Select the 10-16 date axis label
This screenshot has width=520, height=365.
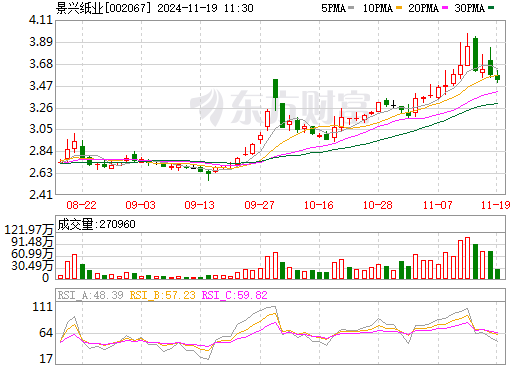[x=319, y=205]
